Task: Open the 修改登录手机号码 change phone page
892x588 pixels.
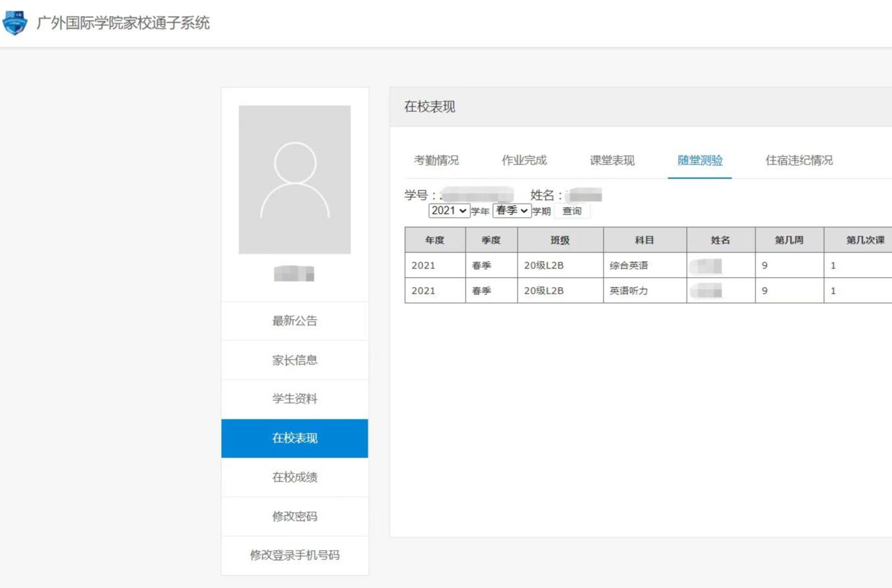Action: [294, 555]
